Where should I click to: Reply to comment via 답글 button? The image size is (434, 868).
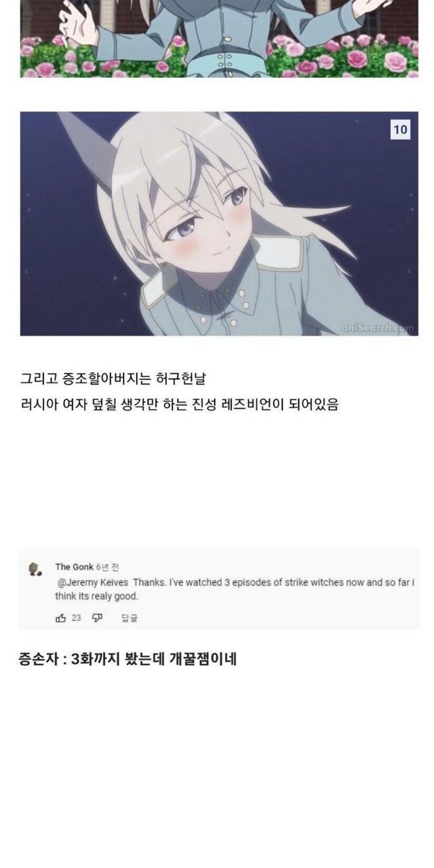(129, 618)
